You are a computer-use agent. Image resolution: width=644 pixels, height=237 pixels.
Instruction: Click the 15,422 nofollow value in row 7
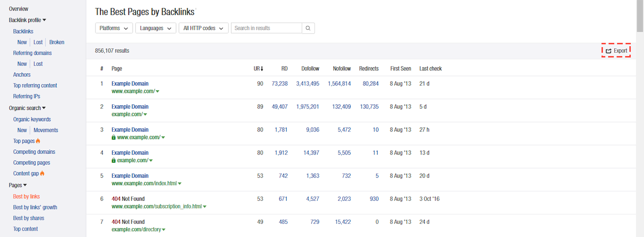tap(343, 222)
